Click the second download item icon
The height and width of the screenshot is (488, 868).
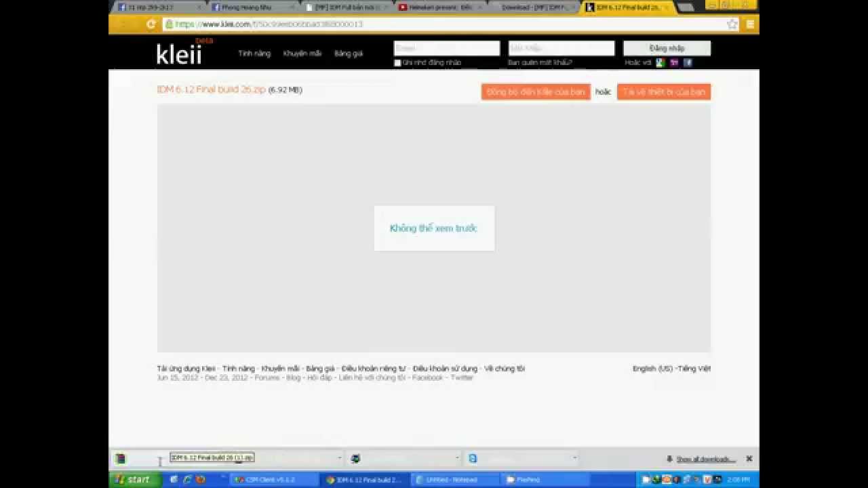pyautogui.click(x=355, y=458)
